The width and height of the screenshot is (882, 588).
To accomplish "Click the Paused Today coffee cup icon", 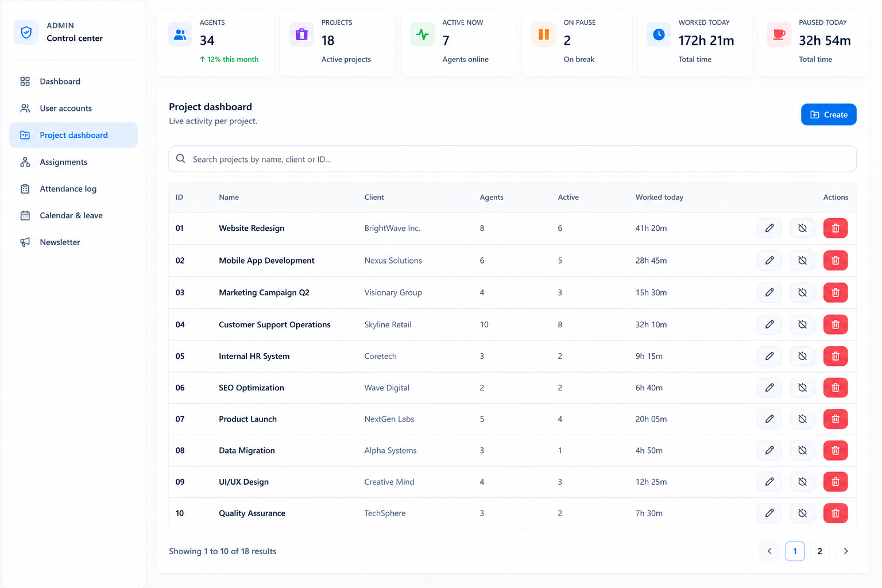I will [779, 34].
